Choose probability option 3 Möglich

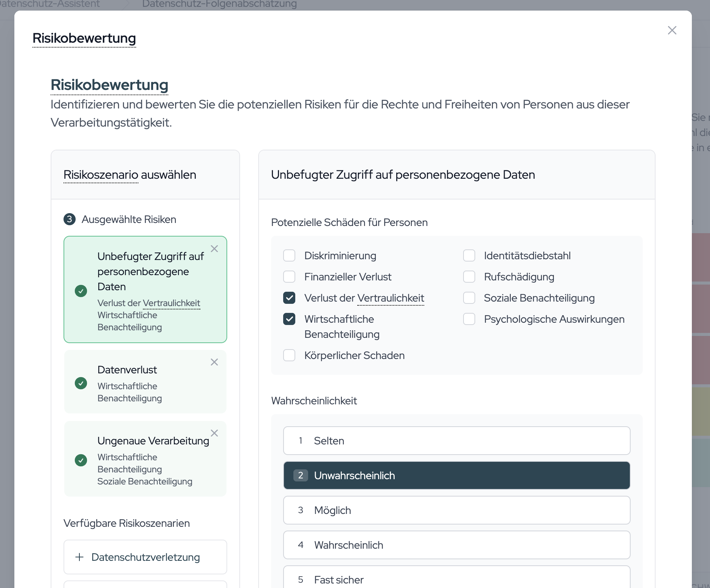click(x=457, y=510)
